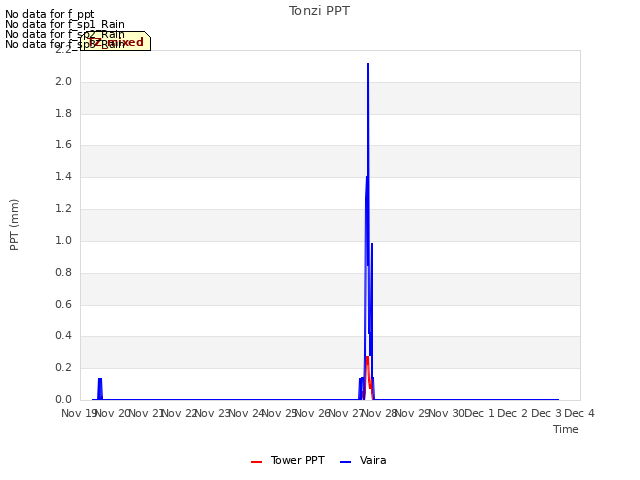Click the Time x-axis label
The height and width of the screenshot is (480, 640).
[565, 429]
